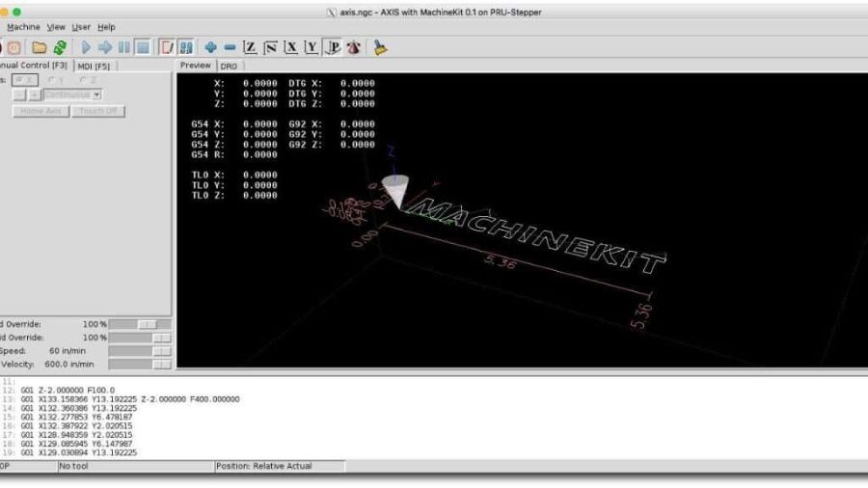
Task: Select perspective view P icon
Action: 332,48
